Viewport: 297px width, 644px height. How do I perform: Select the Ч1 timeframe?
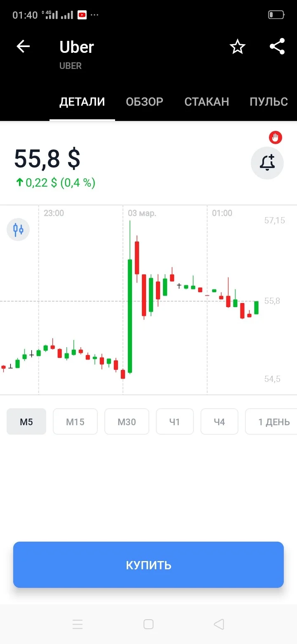[175, 421]
